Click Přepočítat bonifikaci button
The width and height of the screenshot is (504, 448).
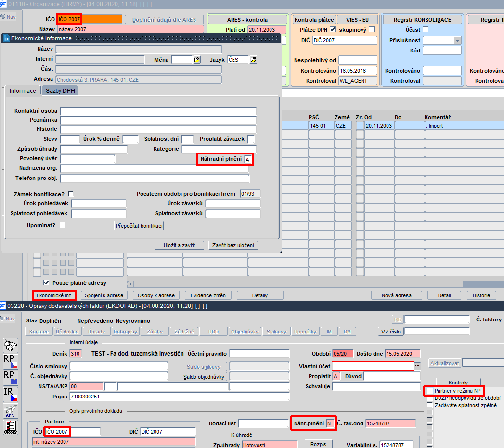[x=139, y=226]
